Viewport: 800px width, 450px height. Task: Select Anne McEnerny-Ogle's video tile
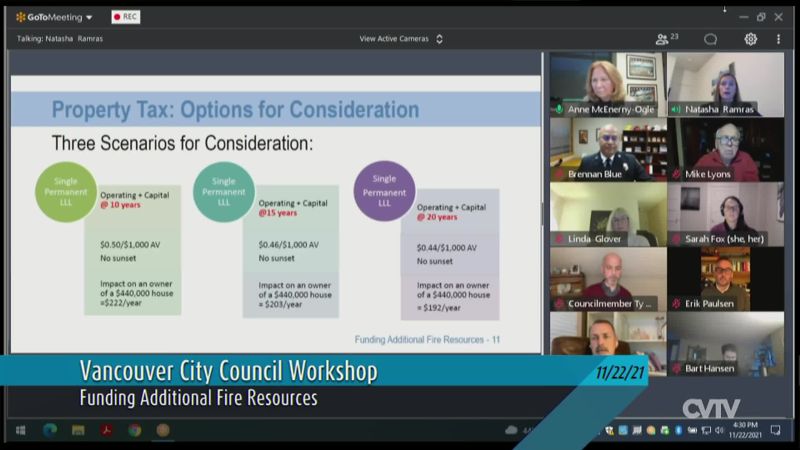click(x=607, y=80)
